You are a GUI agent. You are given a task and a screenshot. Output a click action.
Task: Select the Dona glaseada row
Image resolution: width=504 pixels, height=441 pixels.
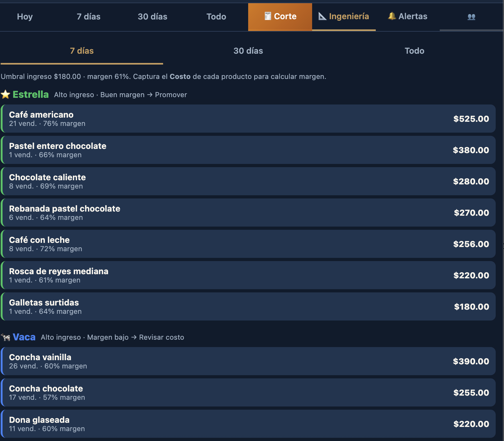(248, 424)
